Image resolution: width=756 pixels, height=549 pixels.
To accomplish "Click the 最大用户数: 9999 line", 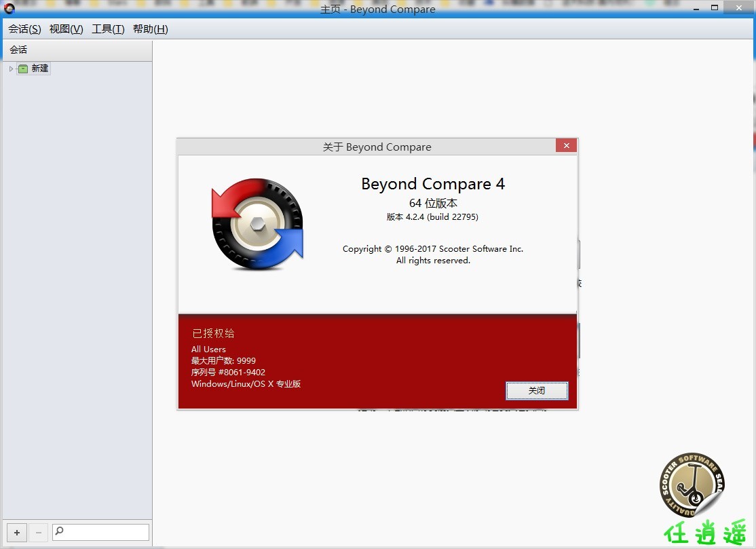I will [x=223, y=360].
